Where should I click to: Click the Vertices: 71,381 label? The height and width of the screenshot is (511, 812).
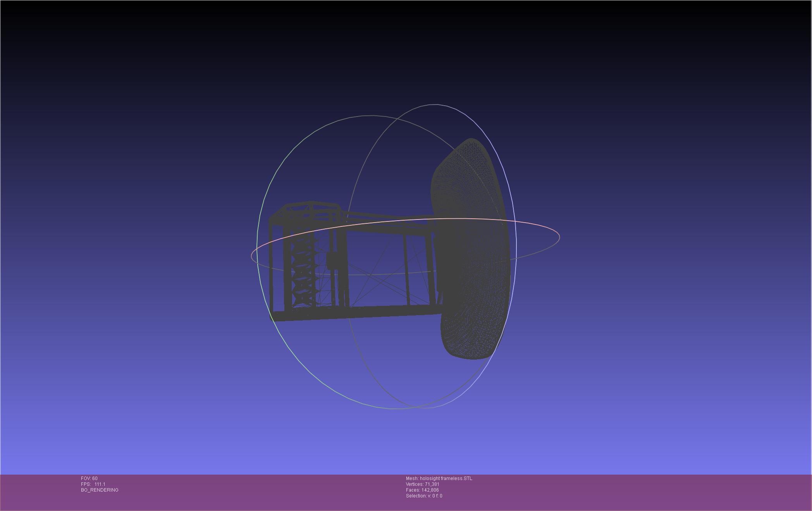pyautogui.click(x=422, y=484)
